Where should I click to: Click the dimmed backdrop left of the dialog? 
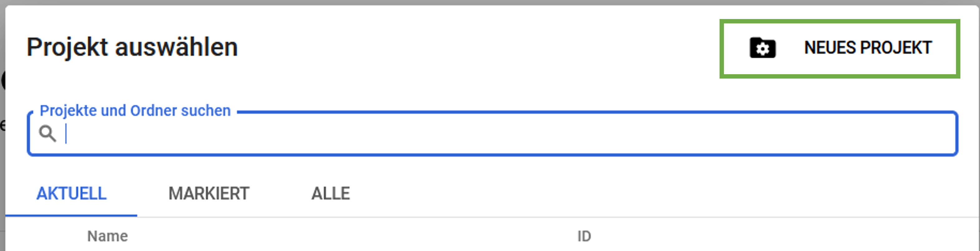(x=2, y=171)
